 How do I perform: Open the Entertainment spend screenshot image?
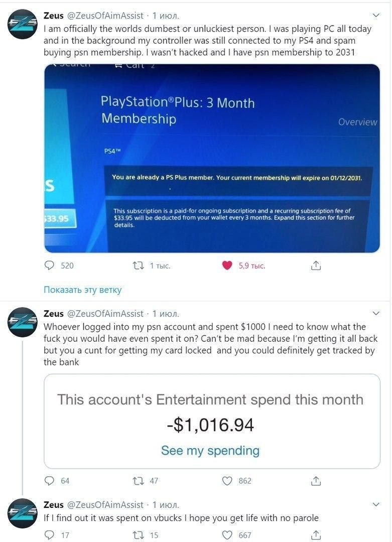coord(212,422)
